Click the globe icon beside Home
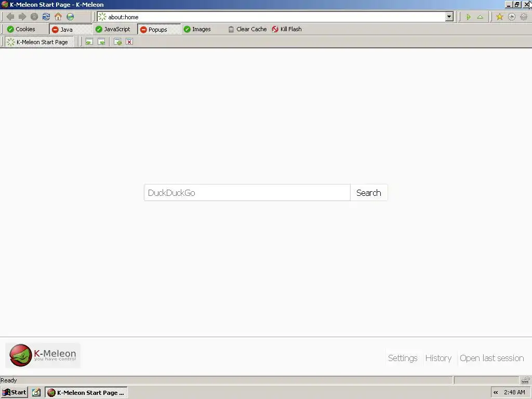This screenshot has width=532, height=399. tap(70, 17)
